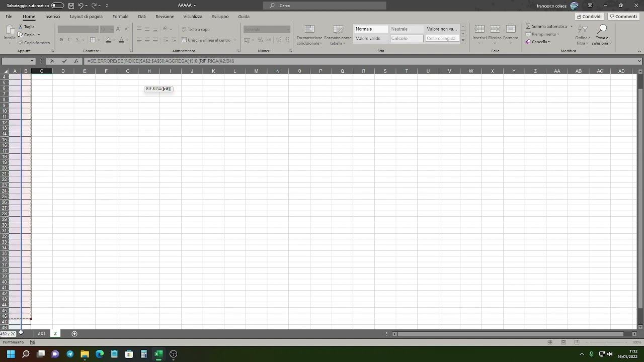Toggle the Salvataggio automatico switch
Image resolution: width=644 pixels, height=362 pixels.
click(58, 6)
